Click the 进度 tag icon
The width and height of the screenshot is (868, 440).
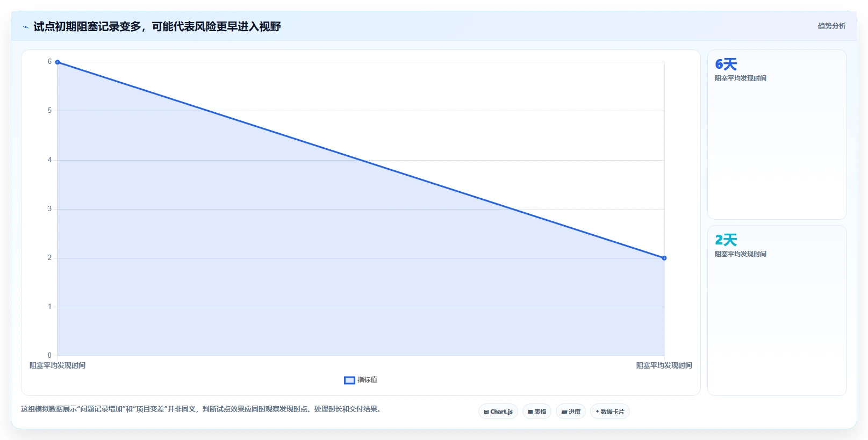[564, 412]
